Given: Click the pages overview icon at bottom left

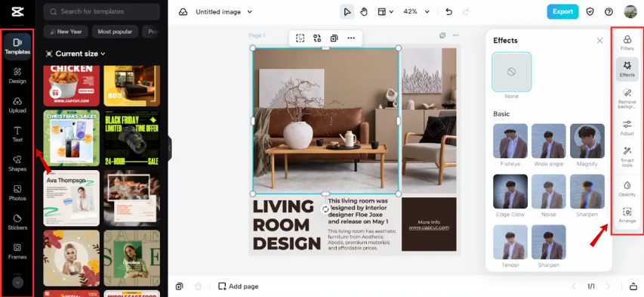Looking at the screenshot, I should click(x=179, y=286).
